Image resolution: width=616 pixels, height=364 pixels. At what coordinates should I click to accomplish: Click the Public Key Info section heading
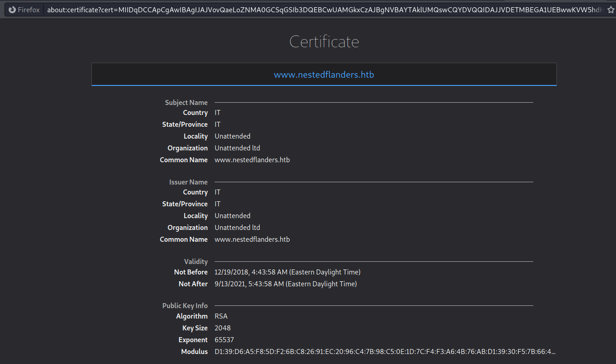(x=185, y=306)
